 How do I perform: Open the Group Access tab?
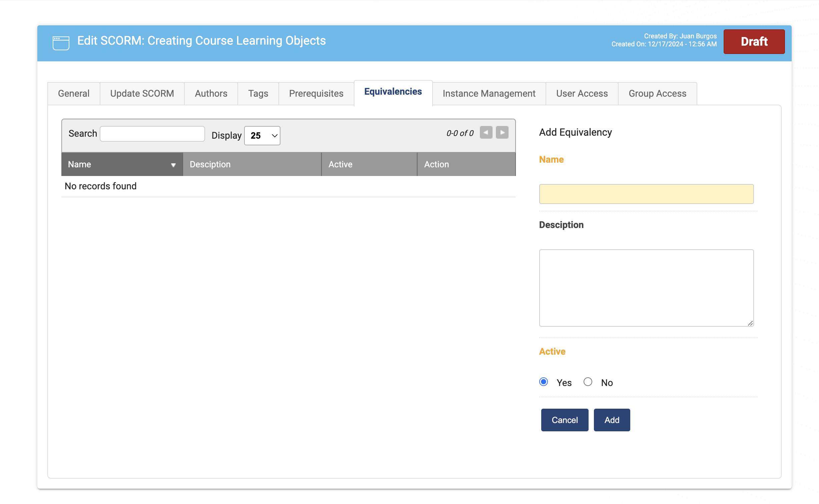click(658, 94)
